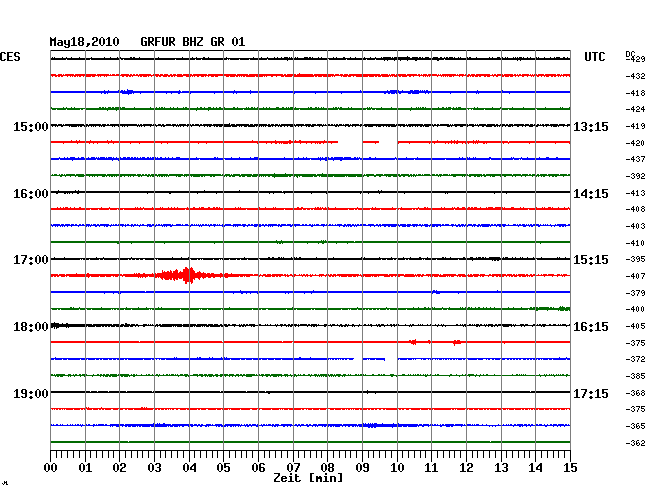Click the 17:15 UTC time label

point(591,393)
